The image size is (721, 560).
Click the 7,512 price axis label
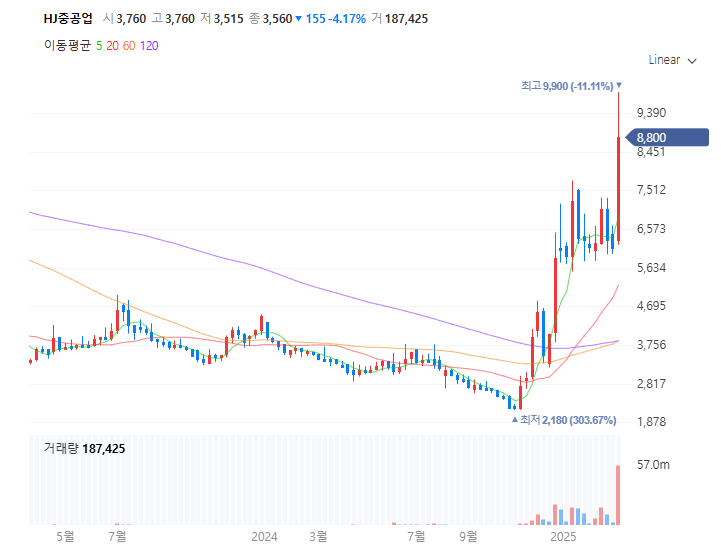click(x=651, y=190)
